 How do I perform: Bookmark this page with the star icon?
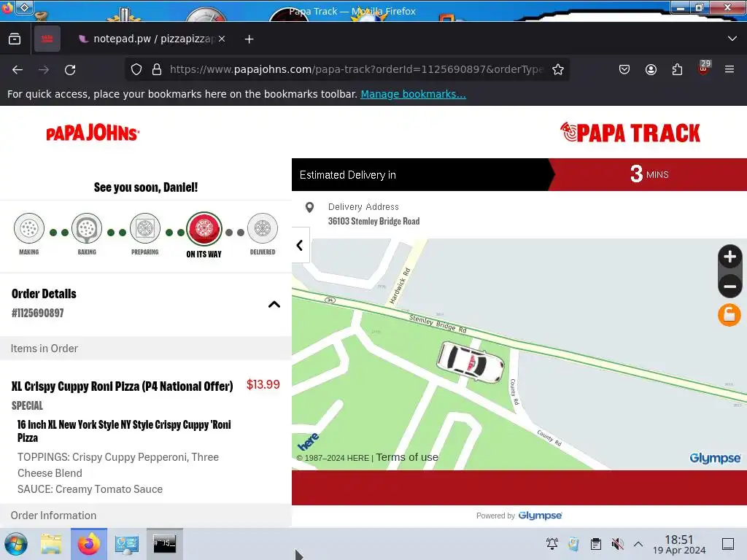pyautogui.click(x=558, y=69)
